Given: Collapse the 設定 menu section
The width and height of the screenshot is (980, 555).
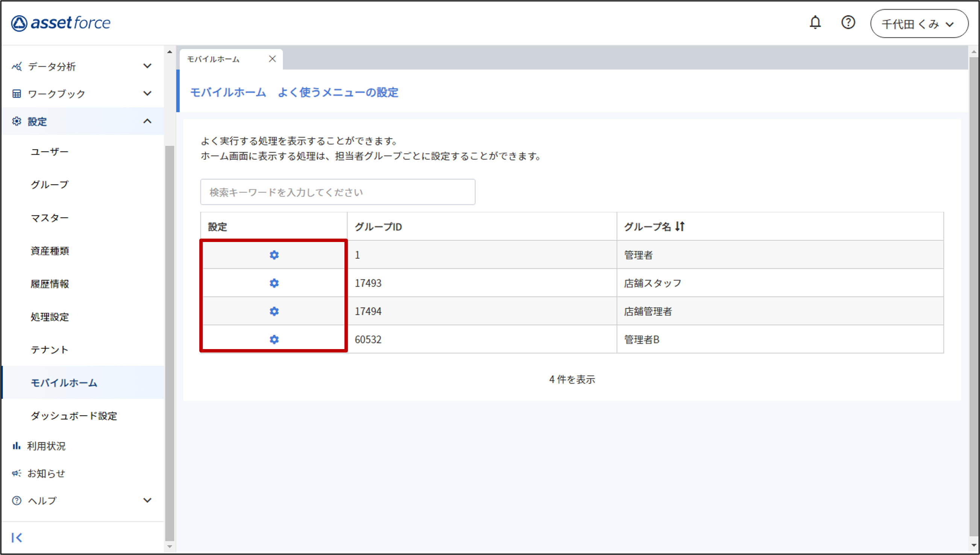Looking at the screenshot, I should [x=147, y=121].
